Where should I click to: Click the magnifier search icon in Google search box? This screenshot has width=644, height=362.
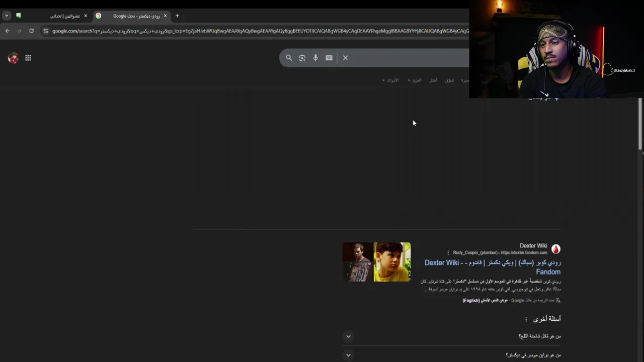pyautogui.click(x=289, y=58)
